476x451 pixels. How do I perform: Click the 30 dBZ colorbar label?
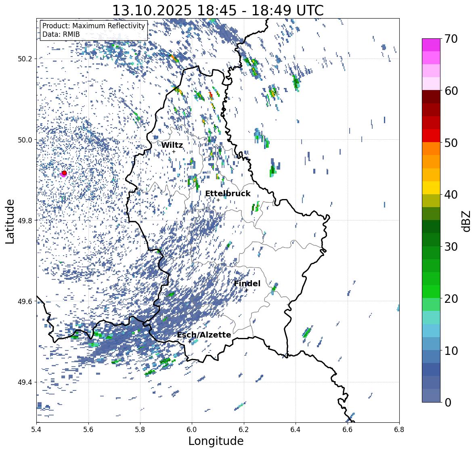point(451,246)
